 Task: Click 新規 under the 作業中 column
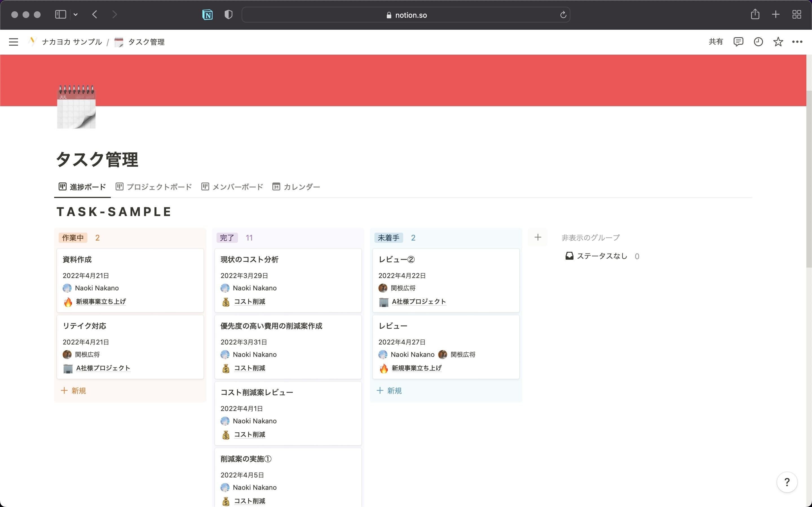[74, 391]
